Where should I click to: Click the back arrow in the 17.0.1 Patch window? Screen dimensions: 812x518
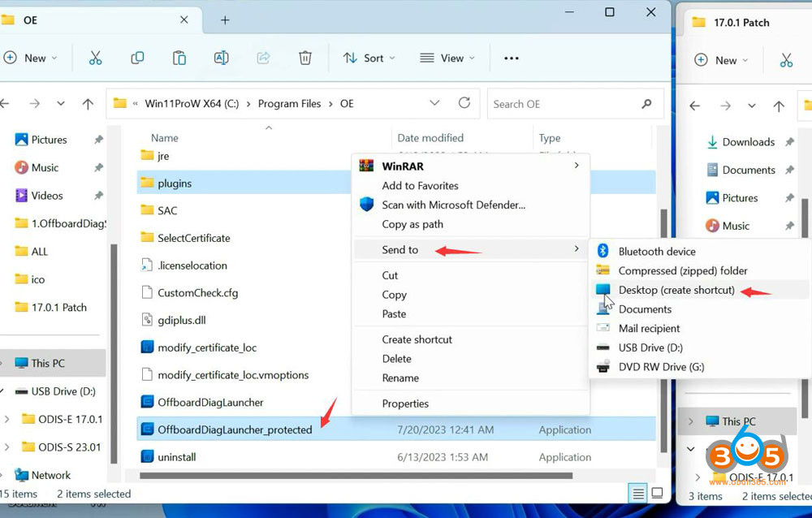694,106
